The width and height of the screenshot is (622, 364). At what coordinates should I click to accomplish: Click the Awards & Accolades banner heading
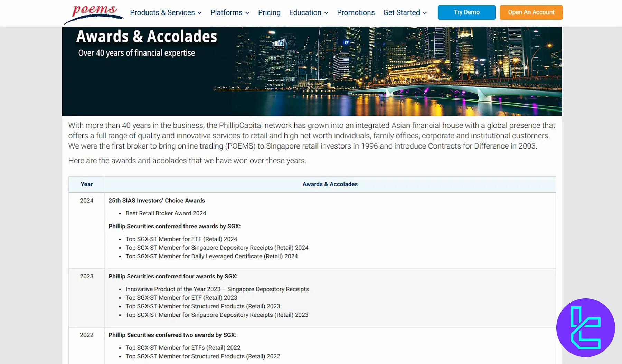point(147,37)
